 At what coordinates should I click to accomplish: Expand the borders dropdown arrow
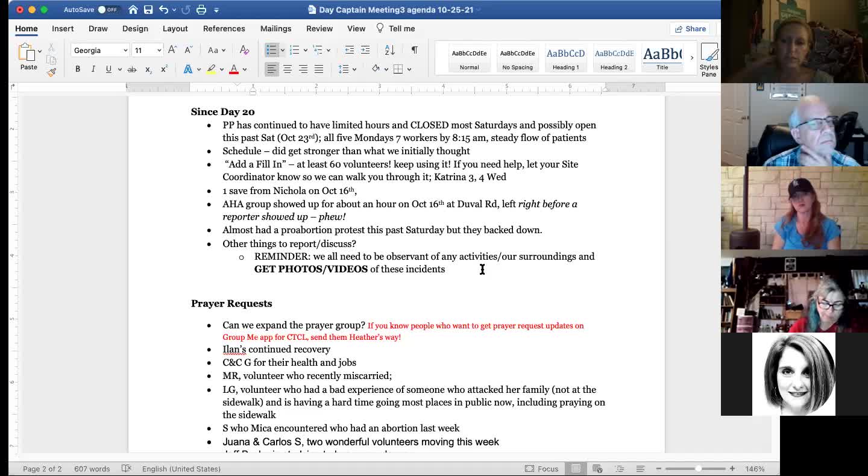(x=409, y=69)
